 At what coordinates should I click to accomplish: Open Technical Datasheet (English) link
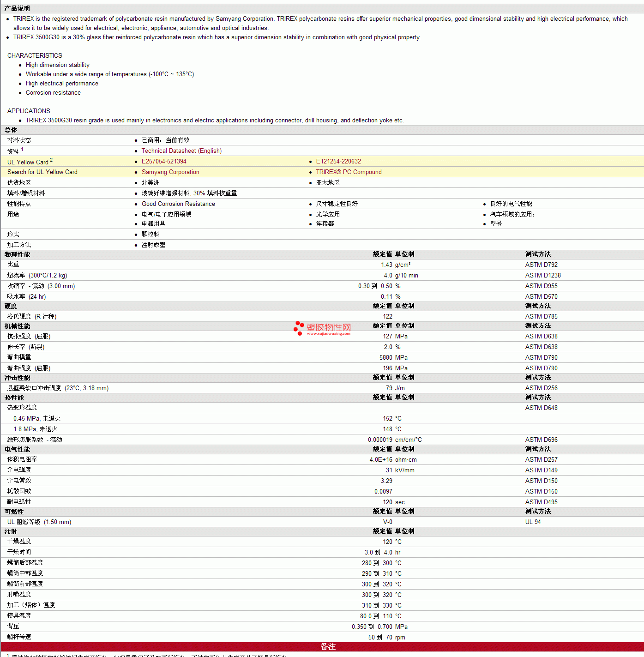click(x=181, y=151)
